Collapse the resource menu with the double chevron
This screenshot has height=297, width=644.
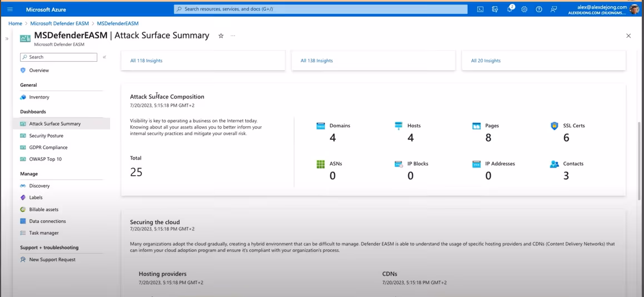[105, 57]
